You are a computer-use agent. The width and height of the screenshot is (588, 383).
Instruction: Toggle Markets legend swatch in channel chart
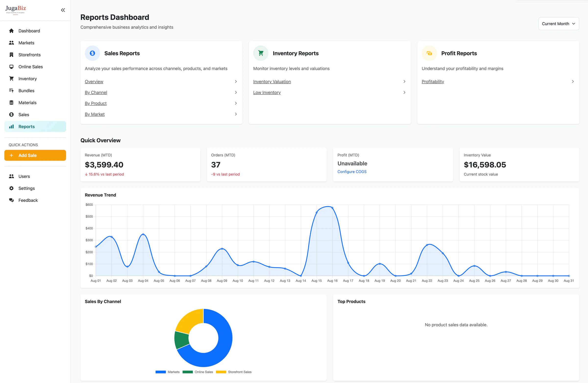[160, 372]
